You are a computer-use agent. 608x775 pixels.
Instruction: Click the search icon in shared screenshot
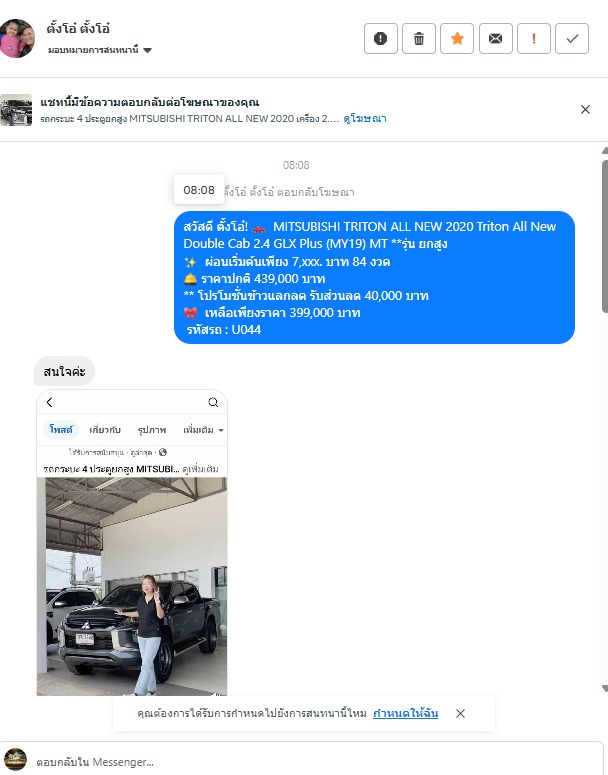point(213,402)
